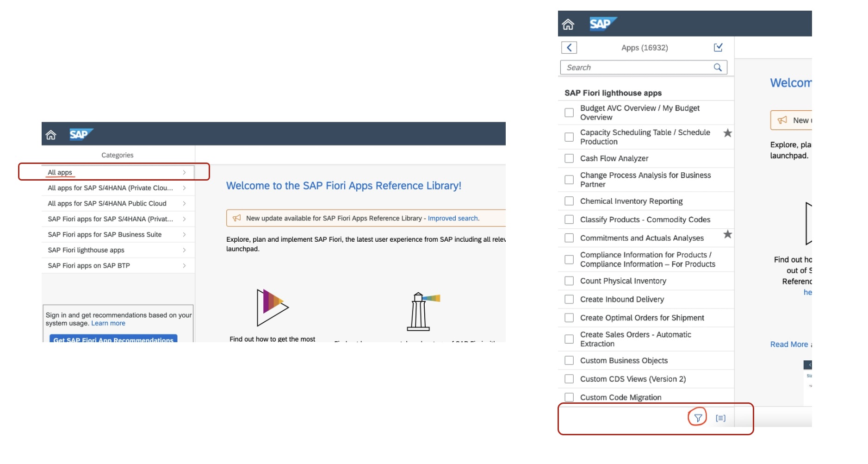
Task: Open the filter funnel icon
Action: 698,418
